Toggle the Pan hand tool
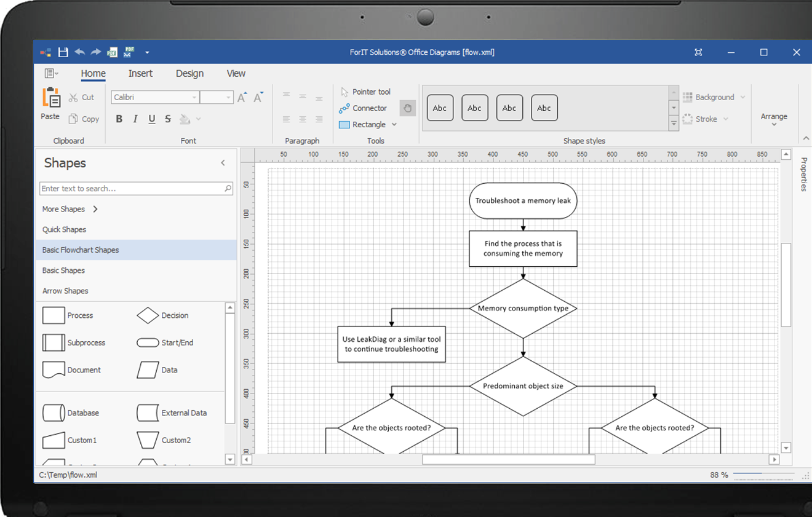812x517 pixels. (x=407, y=108)
